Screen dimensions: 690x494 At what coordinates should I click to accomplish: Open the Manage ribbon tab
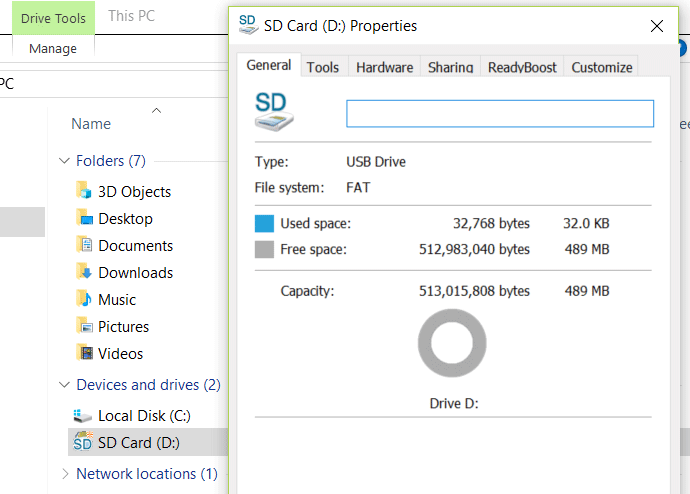tap(53, 48)
